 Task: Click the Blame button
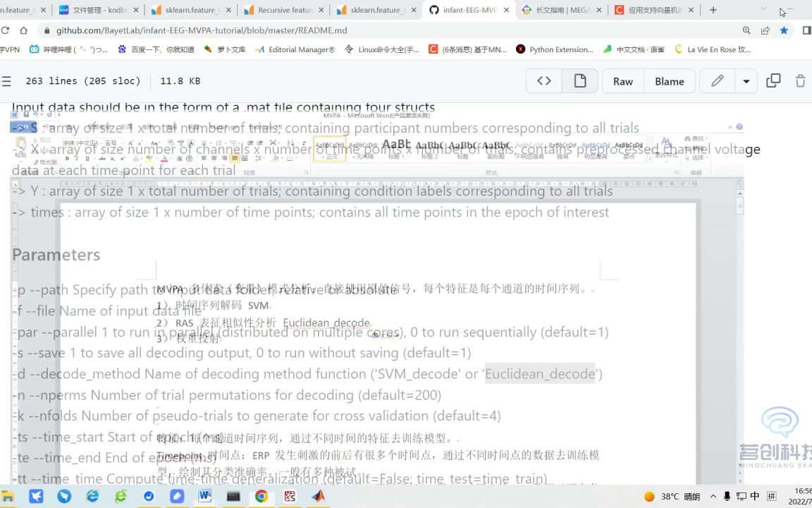click(x=669, y=81)
